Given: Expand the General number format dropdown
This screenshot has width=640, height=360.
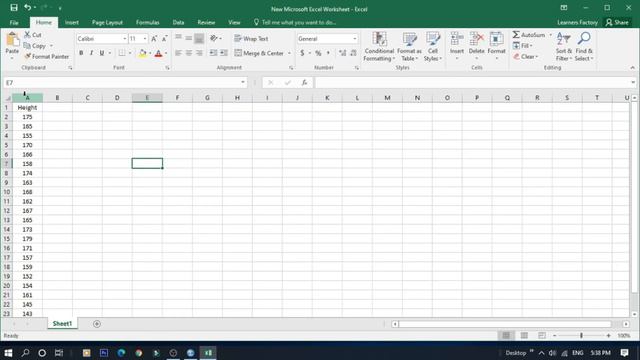Looking at the screenshot, I should [355, 39].
